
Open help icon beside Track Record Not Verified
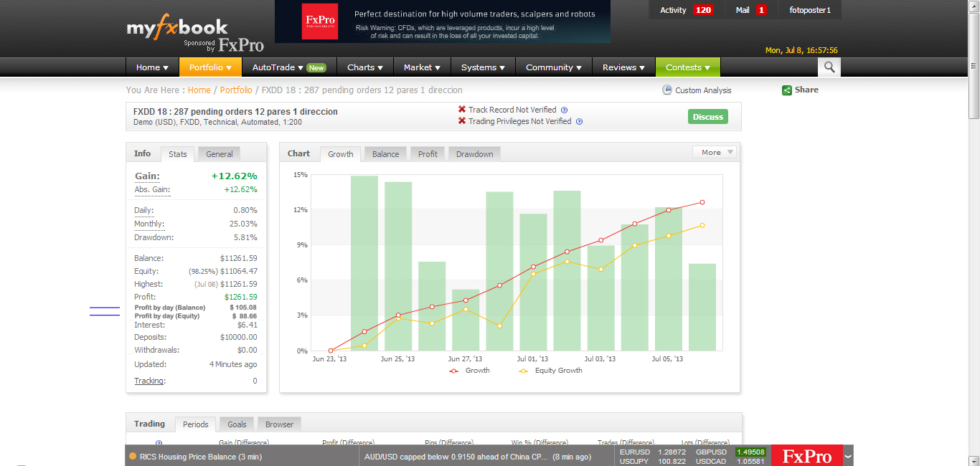pos(564,110)
